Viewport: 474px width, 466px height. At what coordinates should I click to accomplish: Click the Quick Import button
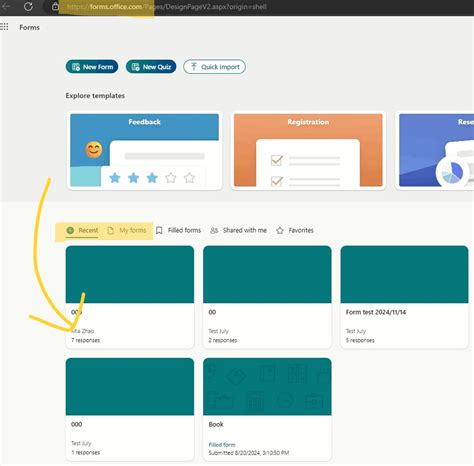click(x=214, y=67)
